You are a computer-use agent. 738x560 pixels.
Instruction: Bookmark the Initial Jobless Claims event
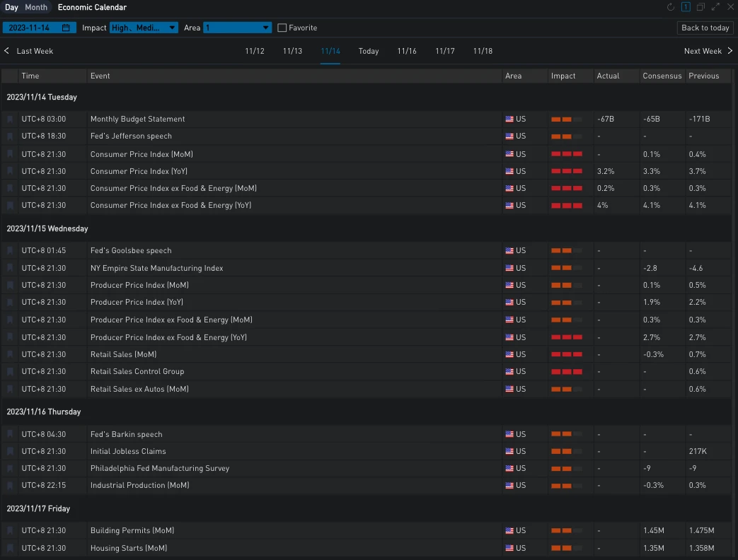tap(10, 452)
